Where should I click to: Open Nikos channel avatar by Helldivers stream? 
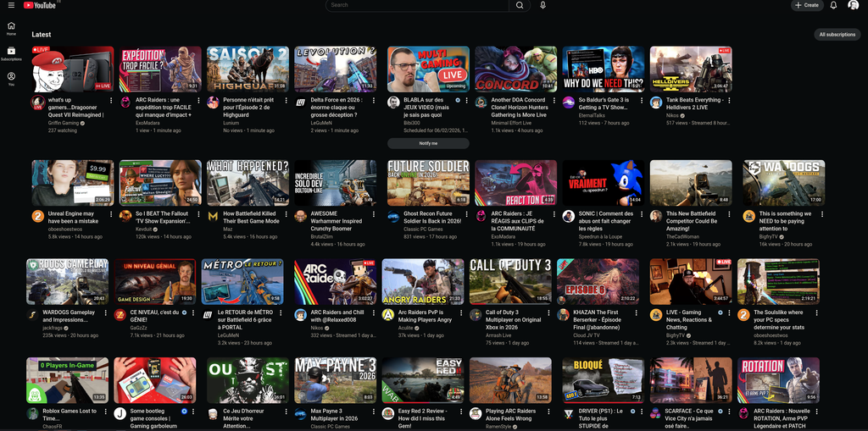coord(656,102)
